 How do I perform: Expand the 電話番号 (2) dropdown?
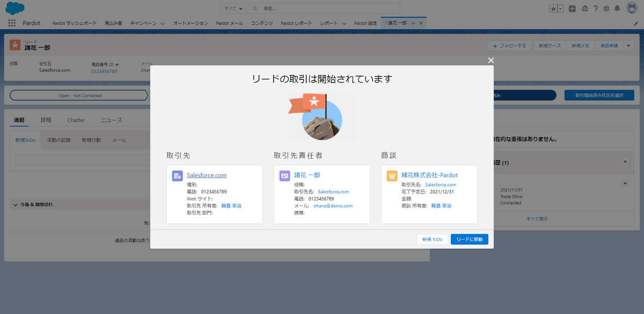pos(117,65)
